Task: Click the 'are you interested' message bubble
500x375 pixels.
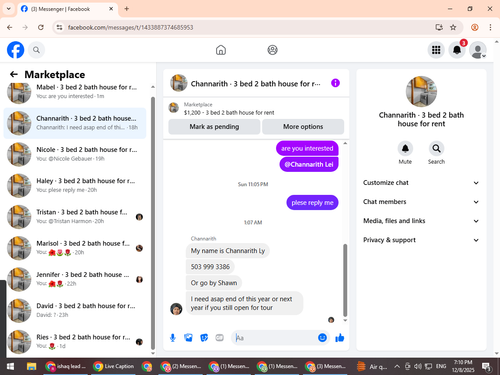Action: click(307, 148)
